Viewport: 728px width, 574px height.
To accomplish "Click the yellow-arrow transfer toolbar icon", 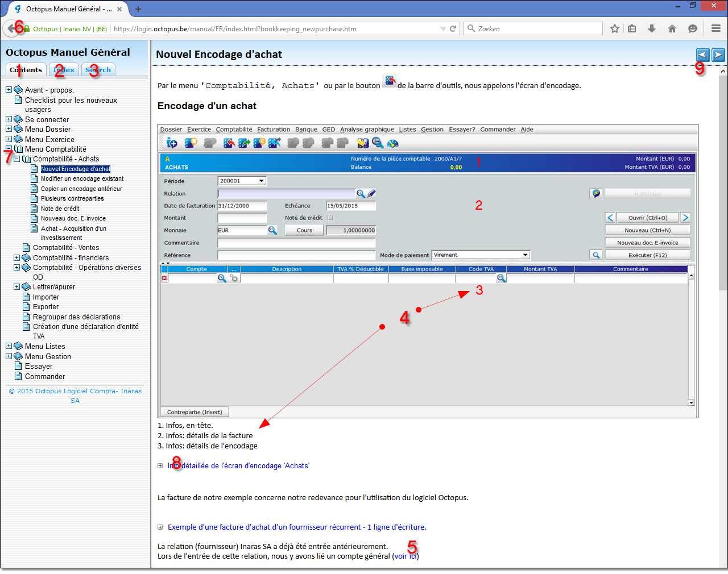I will (x=362, y=143).
